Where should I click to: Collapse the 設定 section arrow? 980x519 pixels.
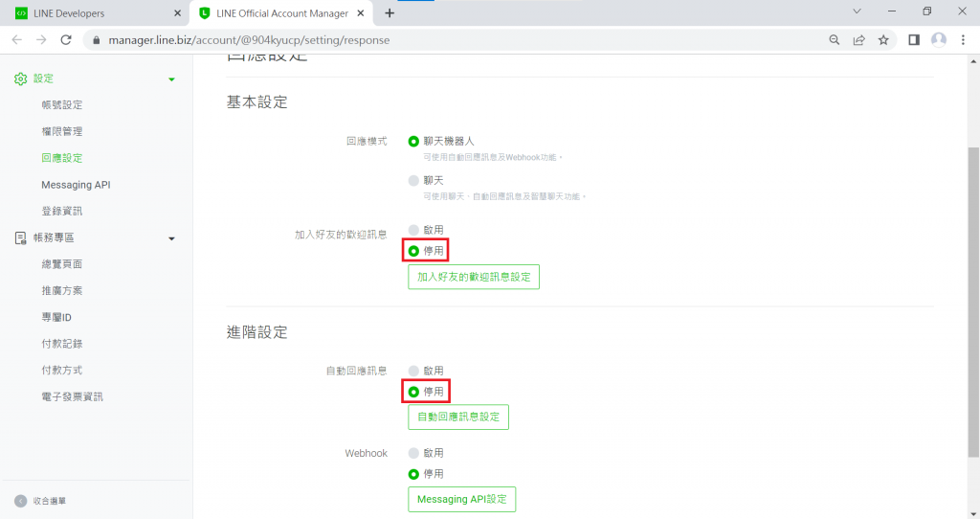[x=172, y=79]
